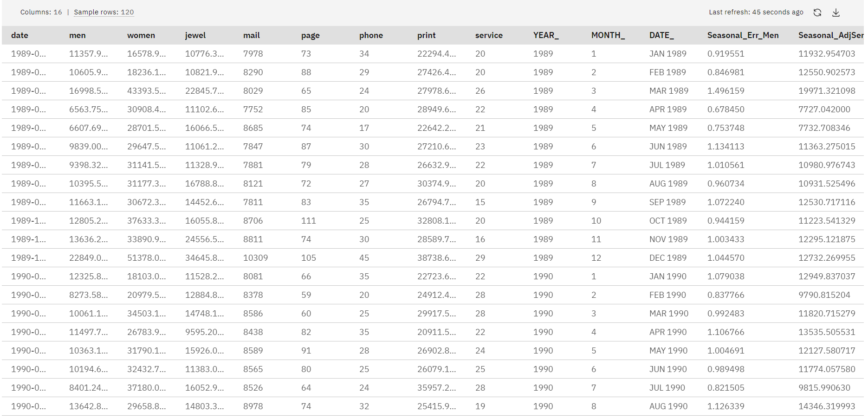The height and width of the screenshot is (418, 868).
Task: Click the refresh data icon
Action: (x=817, y=13)
